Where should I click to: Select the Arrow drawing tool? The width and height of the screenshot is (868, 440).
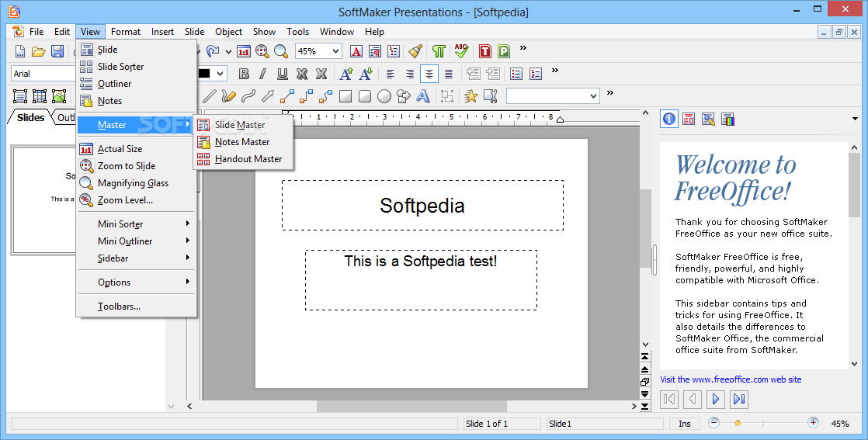click(x=267, y=96)
